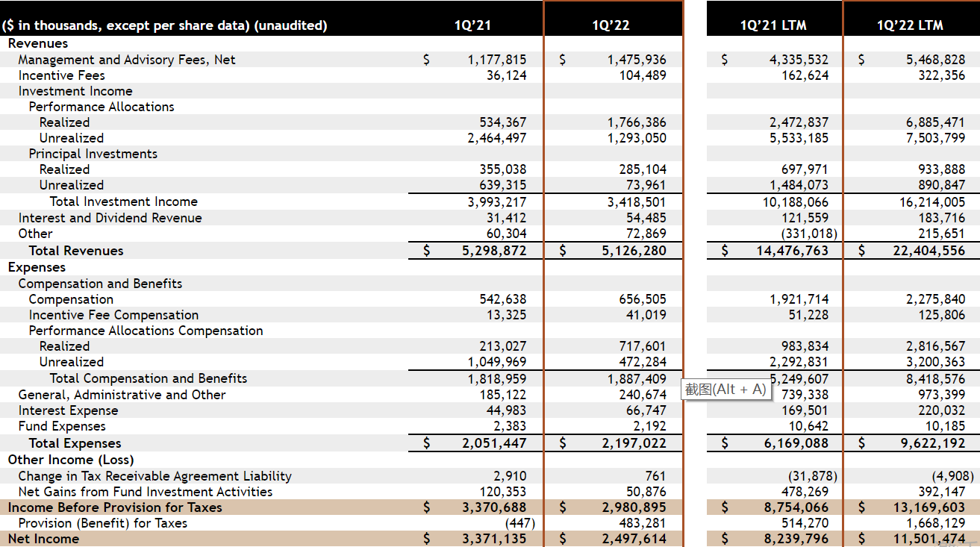Click the Unrealized value 2,464,497
Image resolution: width=980 pixels, height=547 pixels.
(497, 138)
